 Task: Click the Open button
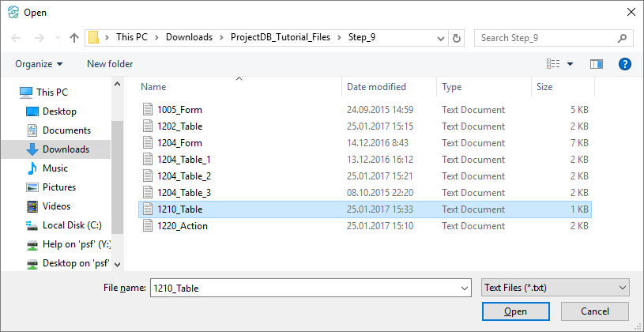515,311
